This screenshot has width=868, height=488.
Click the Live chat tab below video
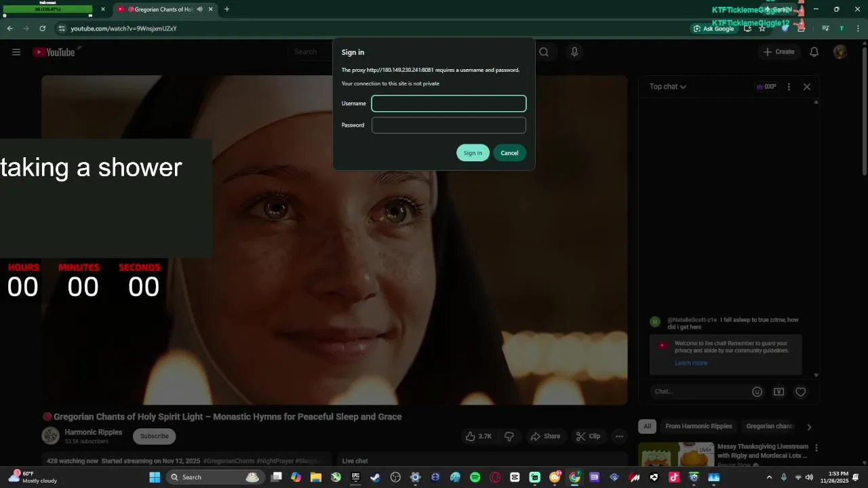click(x=355, y=461)
